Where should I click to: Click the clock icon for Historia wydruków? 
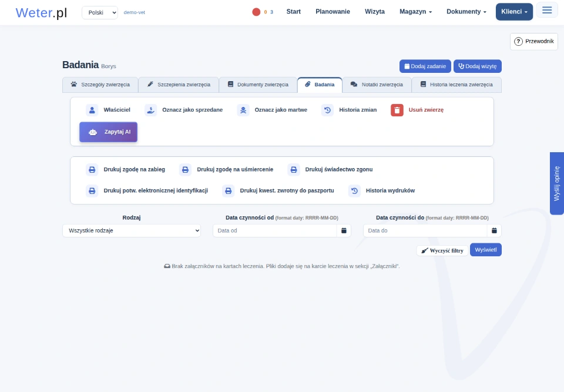354,191
